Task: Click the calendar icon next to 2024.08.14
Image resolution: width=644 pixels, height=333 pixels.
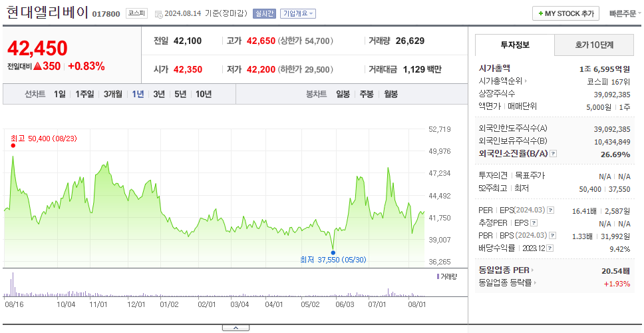Action: click(158, 14)
